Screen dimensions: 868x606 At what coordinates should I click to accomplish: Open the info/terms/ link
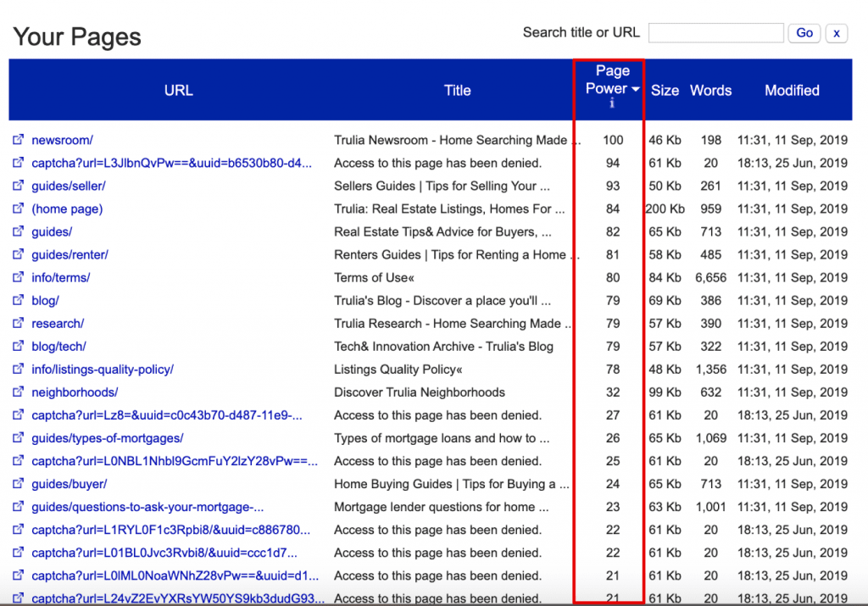61,277
